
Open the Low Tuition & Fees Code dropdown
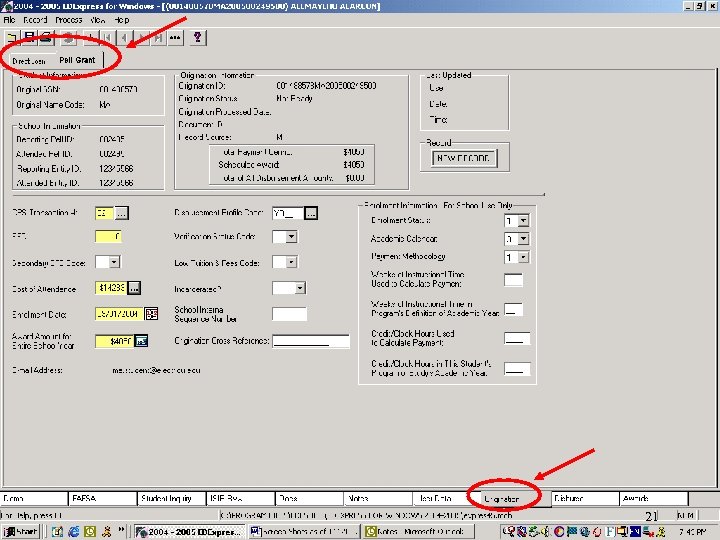pos(291,262)
